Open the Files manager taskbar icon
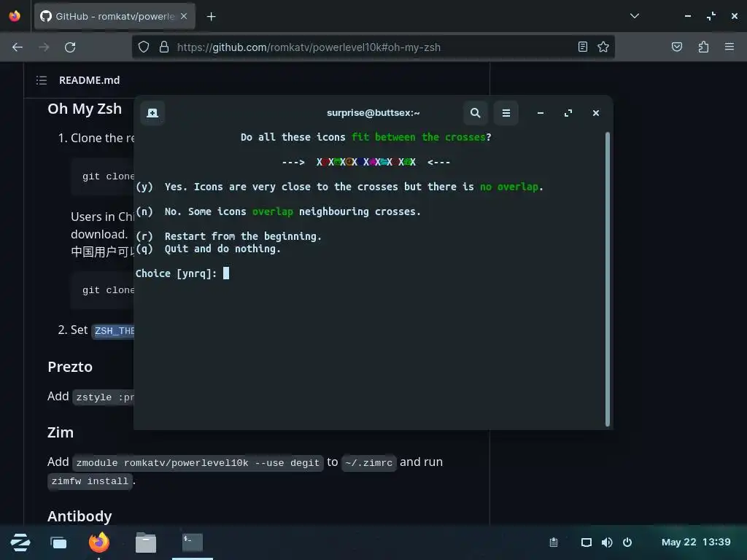The image size is (747, 560). (x=146, y=542)
